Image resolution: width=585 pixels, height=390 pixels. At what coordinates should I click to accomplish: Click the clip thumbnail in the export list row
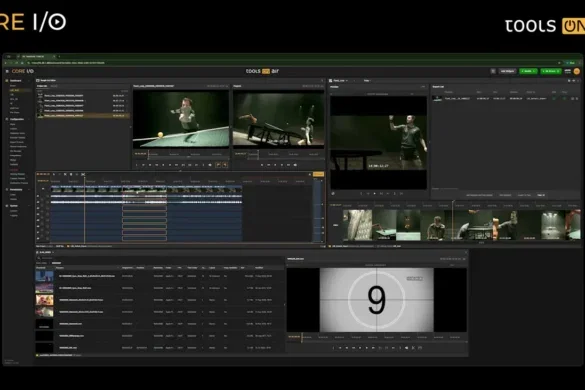coord(437,99)
